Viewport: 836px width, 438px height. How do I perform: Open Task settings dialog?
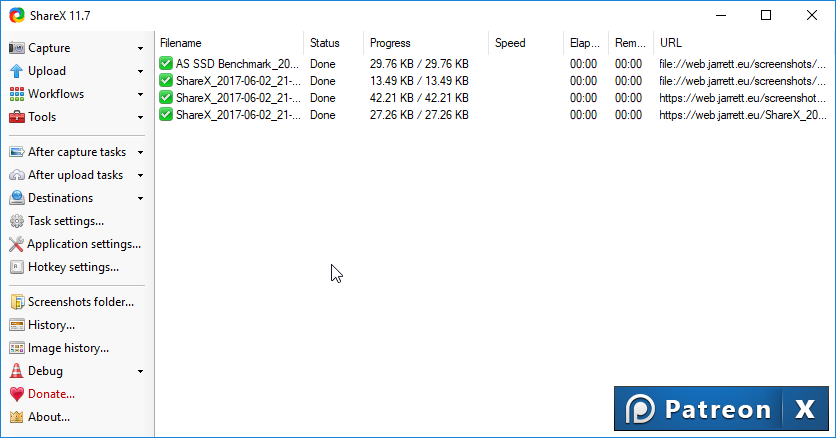click(x=66, y=221)
